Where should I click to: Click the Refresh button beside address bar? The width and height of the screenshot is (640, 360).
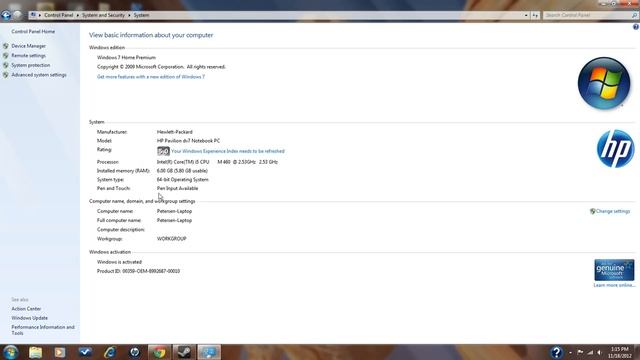535,15
